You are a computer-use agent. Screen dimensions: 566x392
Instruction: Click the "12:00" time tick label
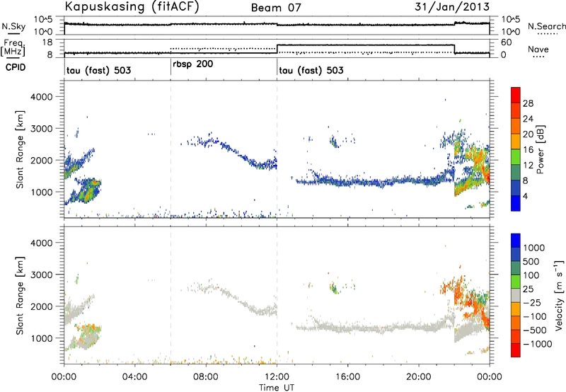277,377
